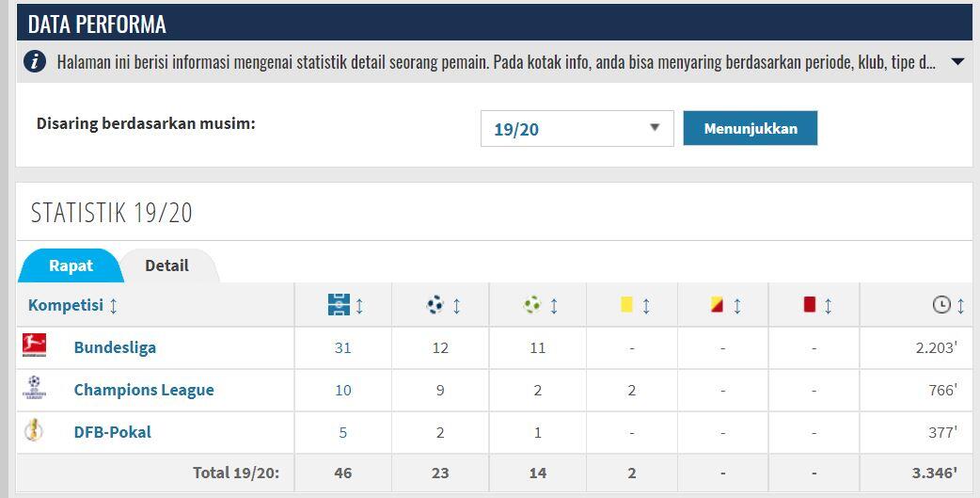Sort by minutes played clock icon
Viewport: 980px width, 498px height.
pyautogui.click(x=941, y=305)
